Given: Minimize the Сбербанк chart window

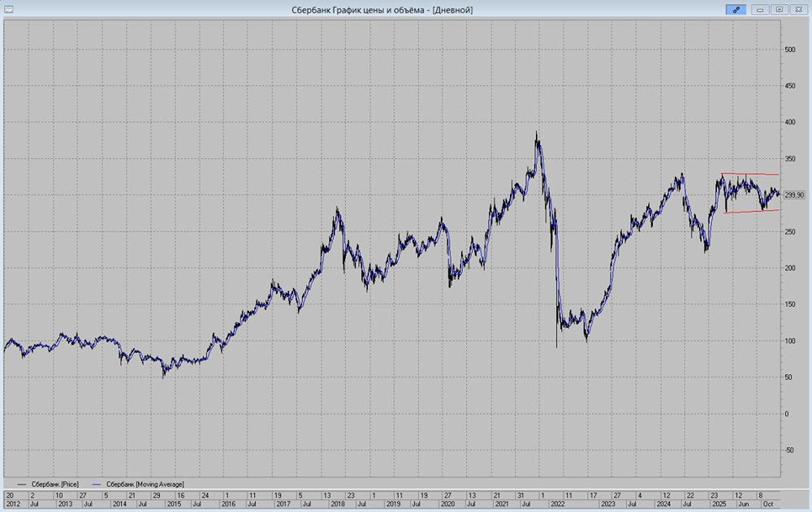Looking at the screenshot, I should tap(760, 10).
